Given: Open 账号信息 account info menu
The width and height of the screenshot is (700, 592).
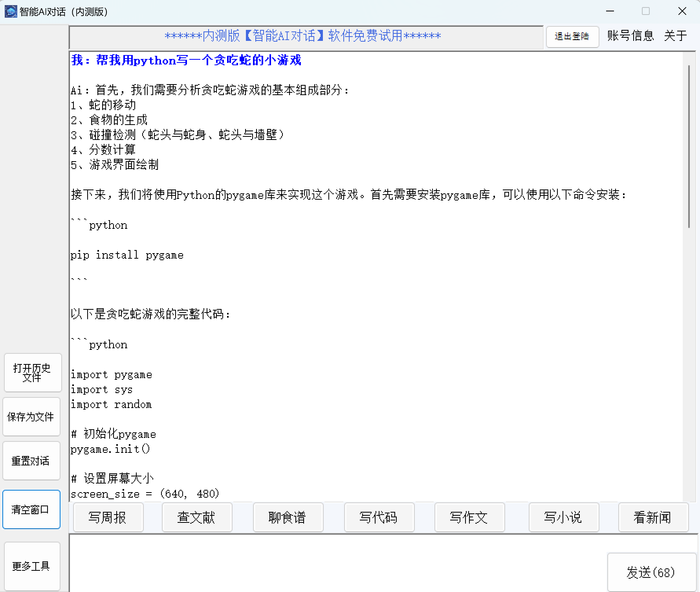Looking at the screenshot, I should 630,36.
